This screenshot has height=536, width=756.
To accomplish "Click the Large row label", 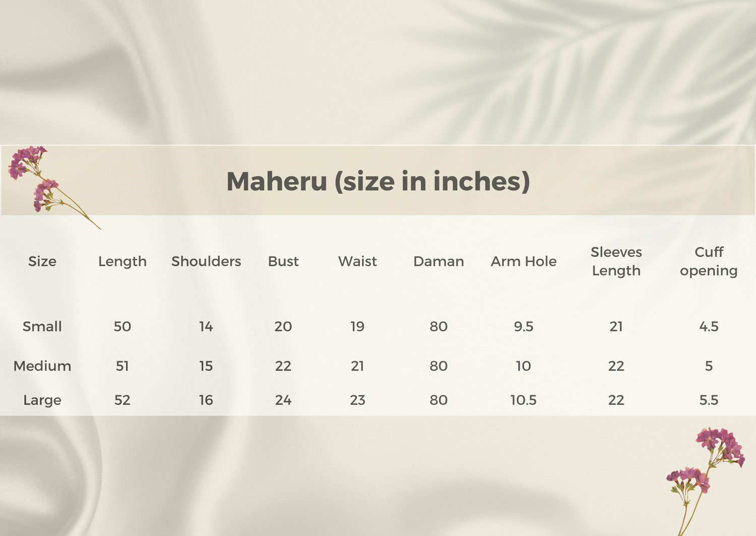I will (x=42, y=400).
